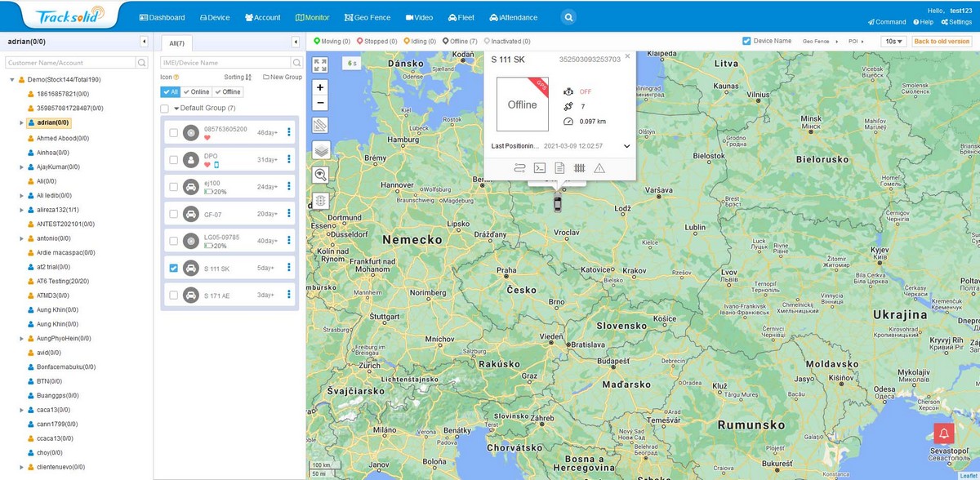This screenshot has height=480, width=980.
Task: Open the alert triangle icon in device popup
Action: [x=599, y=168]
